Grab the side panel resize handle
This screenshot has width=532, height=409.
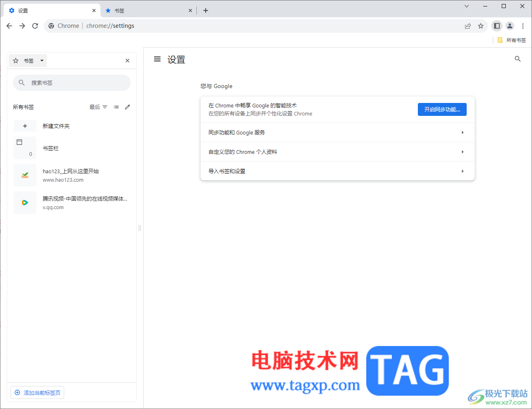pyautogui.click(x=140, y=228)
